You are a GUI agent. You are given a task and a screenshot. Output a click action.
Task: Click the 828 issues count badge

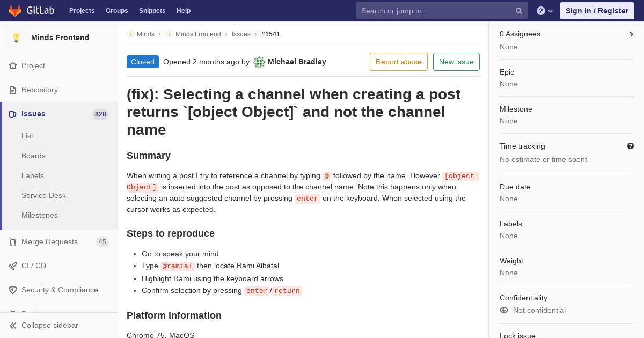click(x=100, y=114)
